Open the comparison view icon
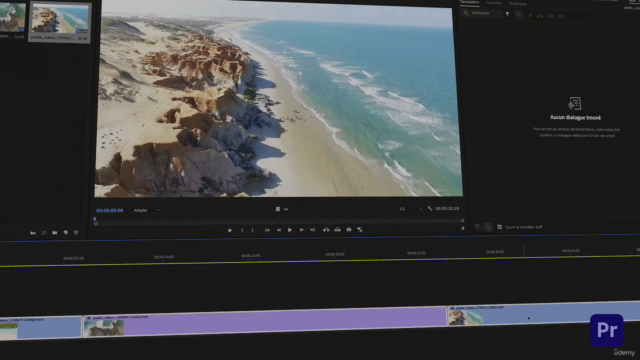Image resolution: width=640 pixels, height=360 pixels. click(360, 230)
